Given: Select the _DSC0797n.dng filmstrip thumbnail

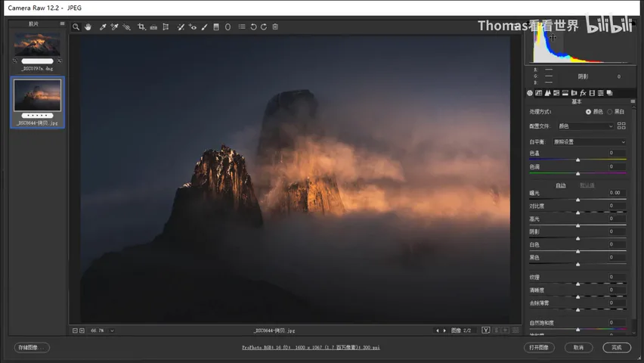Looking at the screenshot, I should (37, 45).
